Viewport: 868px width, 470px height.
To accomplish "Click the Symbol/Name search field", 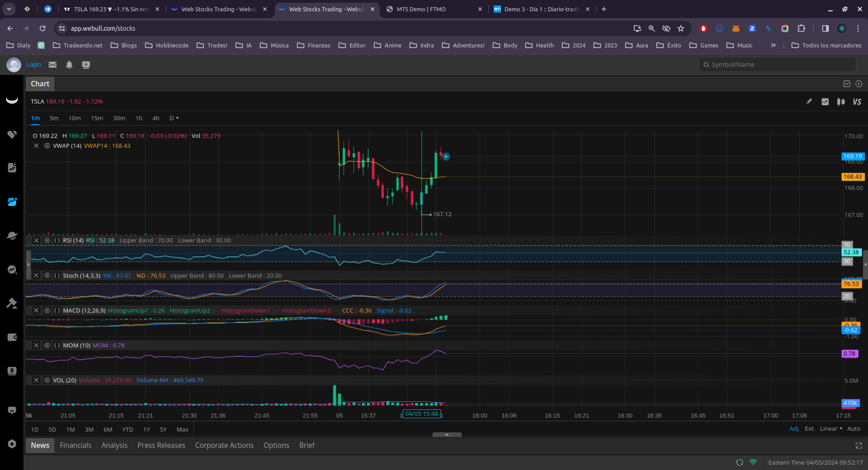I will click(778, 65).
